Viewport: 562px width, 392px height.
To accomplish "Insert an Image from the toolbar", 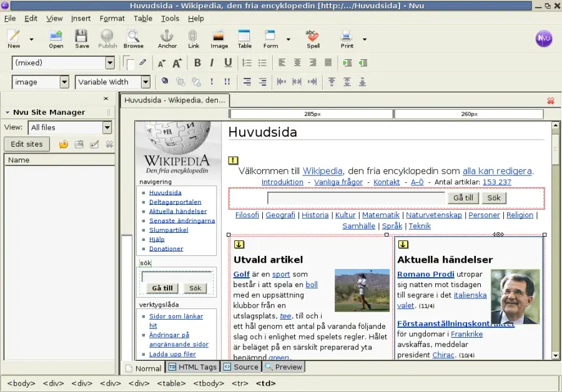I will coord(219,39).
